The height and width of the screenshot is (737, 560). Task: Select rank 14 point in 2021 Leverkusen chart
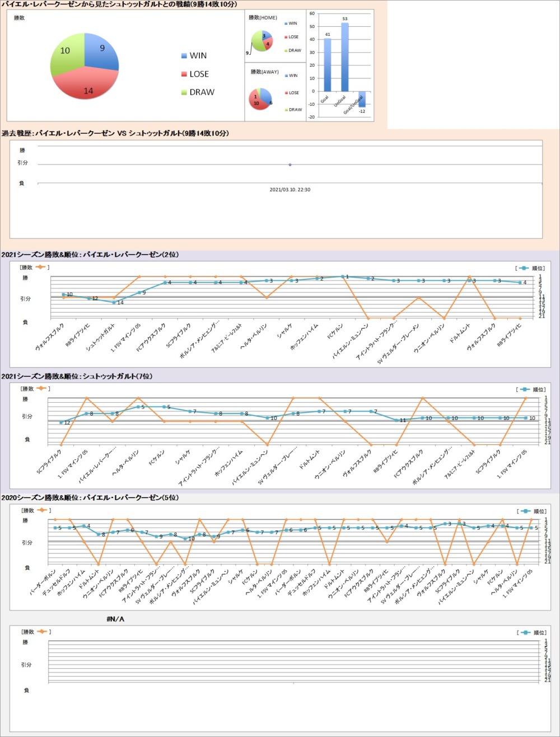[114, 302]
